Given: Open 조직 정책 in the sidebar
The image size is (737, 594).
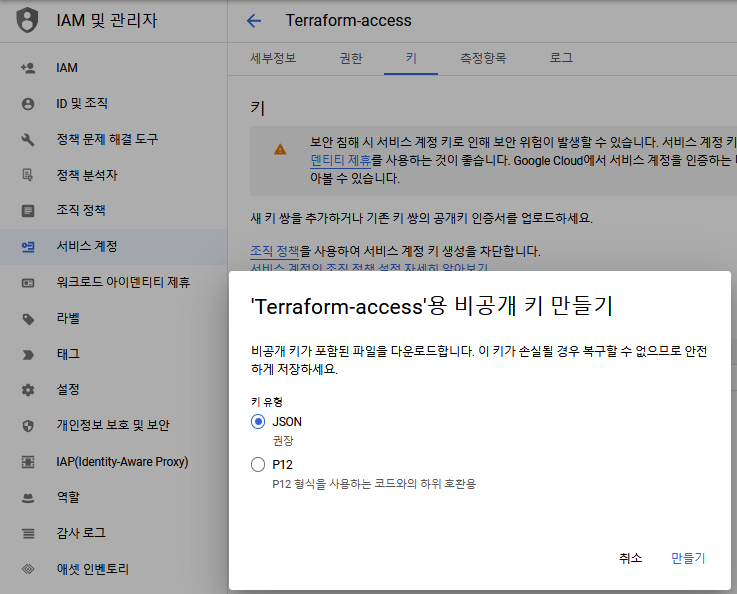Looking at the screenshot, I should 81,210.
